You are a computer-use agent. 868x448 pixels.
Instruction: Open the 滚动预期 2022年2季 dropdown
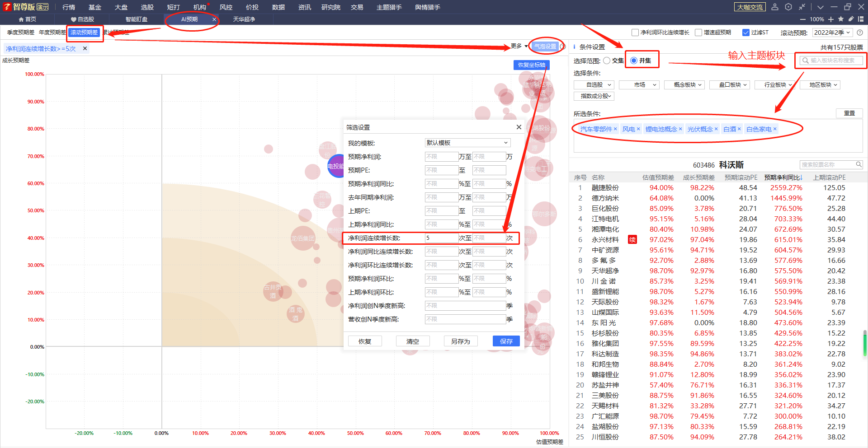click(832, 33)
